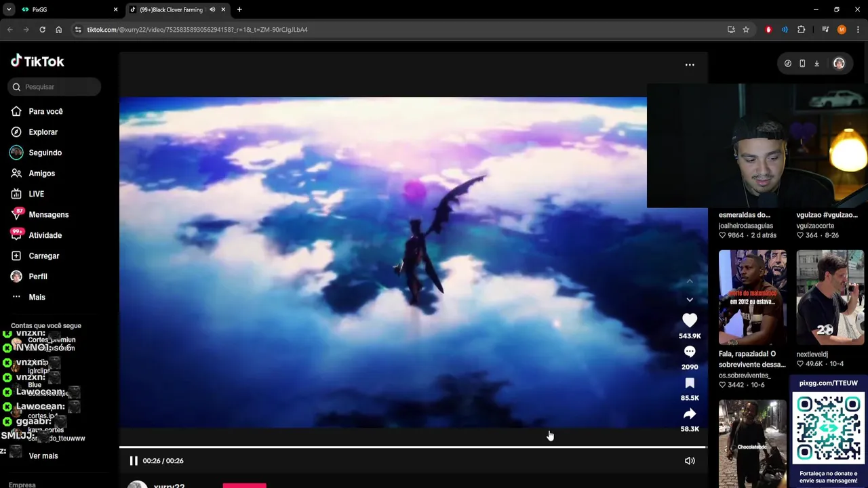Click "esmeraldas do..." video title

click(x=745, y=215)
